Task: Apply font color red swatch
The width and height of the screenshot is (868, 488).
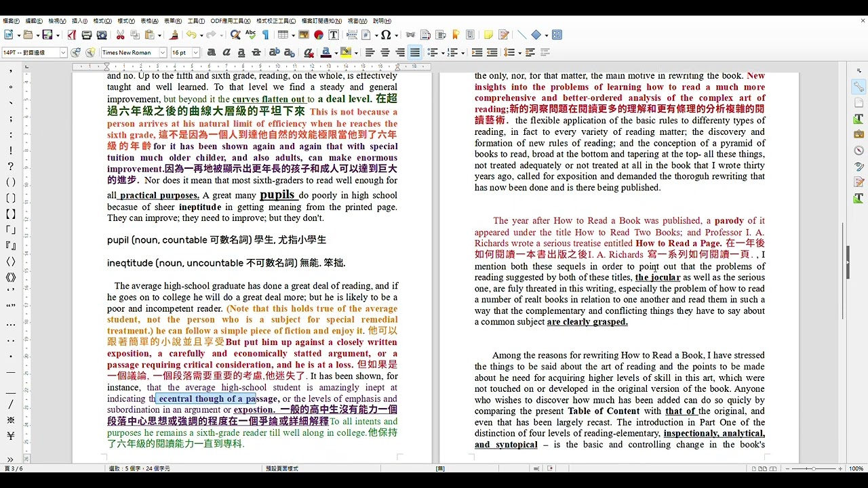Action: coord(326,52)
